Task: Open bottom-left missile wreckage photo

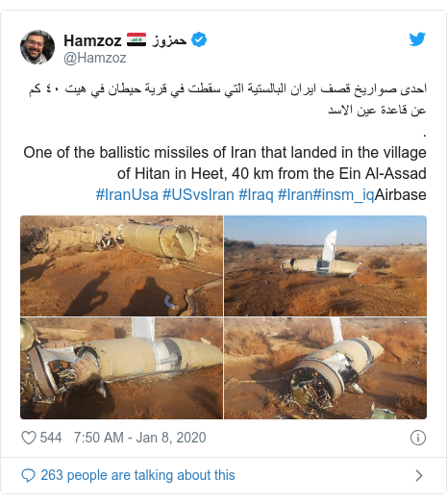Action: pyautogui.click(x=121, y=368)
